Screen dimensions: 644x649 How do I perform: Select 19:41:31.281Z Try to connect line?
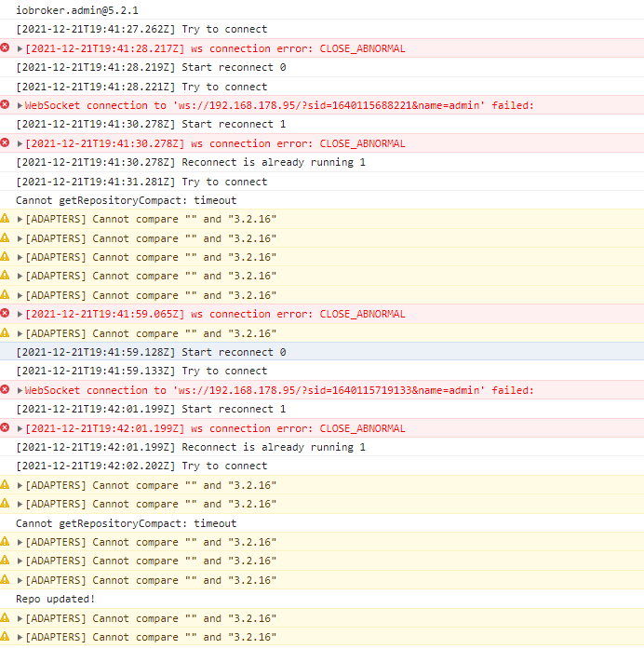(141, 182)
